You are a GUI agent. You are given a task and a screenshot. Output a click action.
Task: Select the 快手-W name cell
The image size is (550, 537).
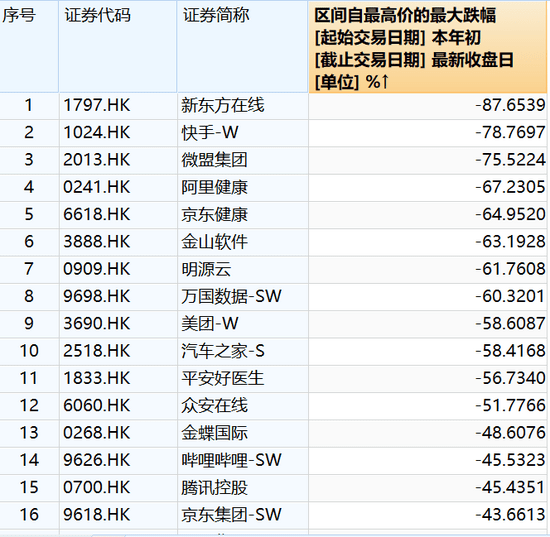click(x=243, y=133)
